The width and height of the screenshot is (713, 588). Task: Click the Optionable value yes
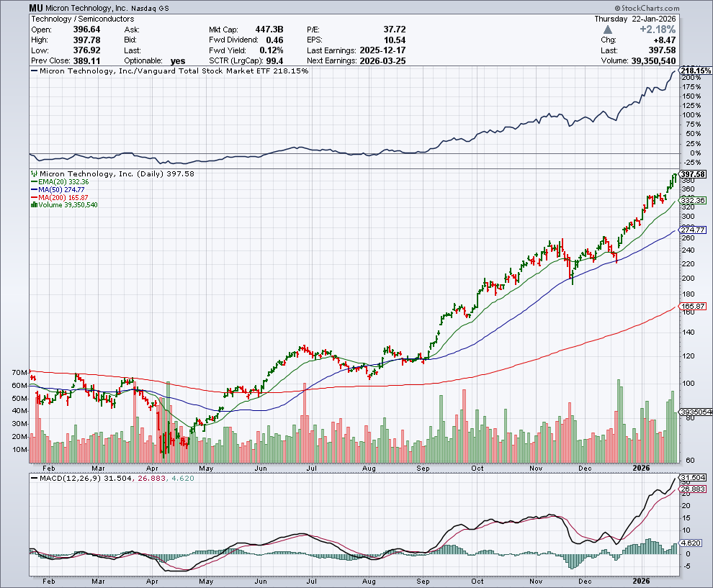[x=178, y=61]
